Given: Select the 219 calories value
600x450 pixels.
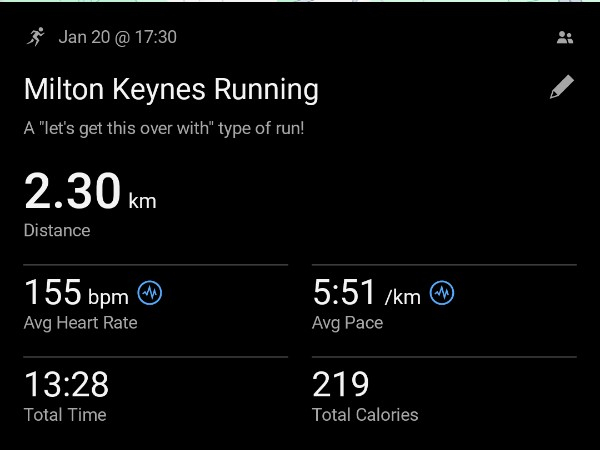Looking at the screenshot, I should click(341, 384).
